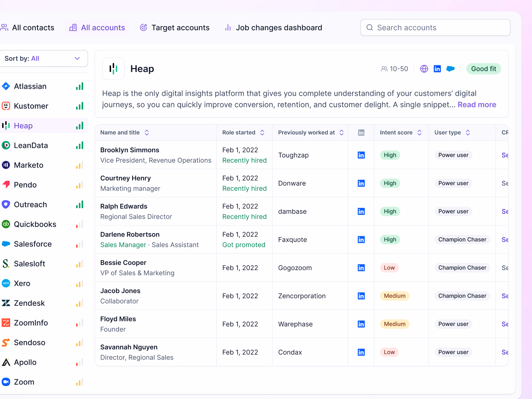The height and width of the screenshot is (399, 532).
Task: Click in the Search accounts field
Action: pos(435,28)
